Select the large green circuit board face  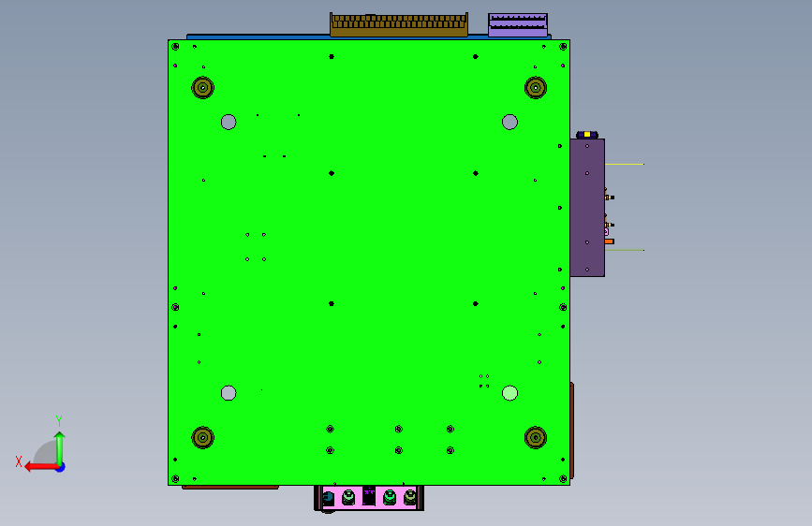[369, 262]
